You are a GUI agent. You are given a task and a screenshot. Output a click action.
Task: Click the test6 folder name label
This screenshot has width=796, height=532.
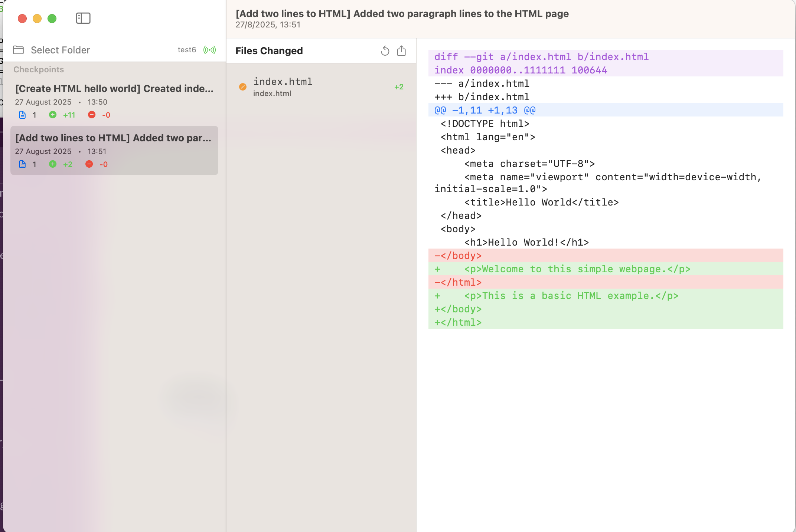(x=187, y=50)
